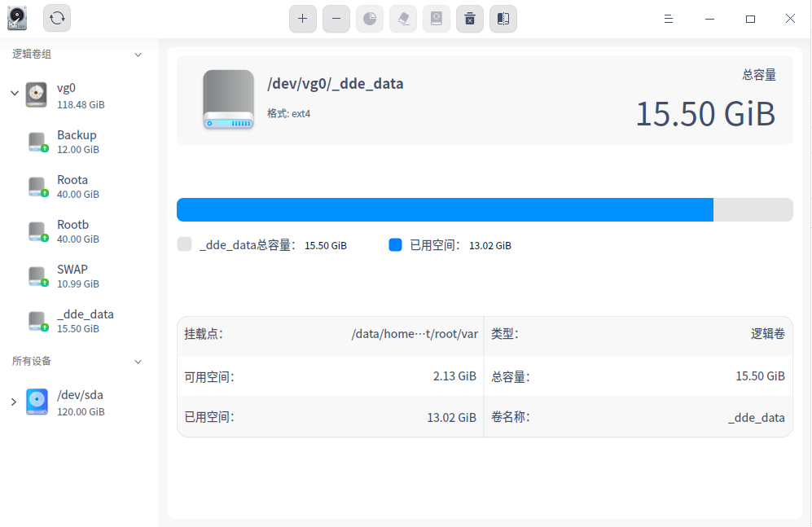The width and height of the screenshot is (812, 527).
Task: Click the _dde_data sidebar disk icon
Action: (37, 321)
